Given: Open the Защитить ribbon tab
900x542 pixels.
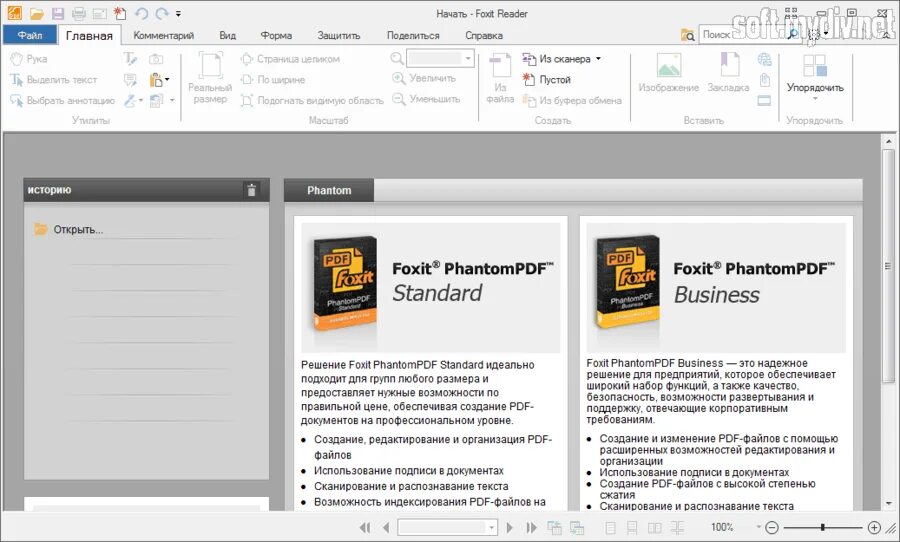Looking at the screenshot, I should tap(339, 36).
